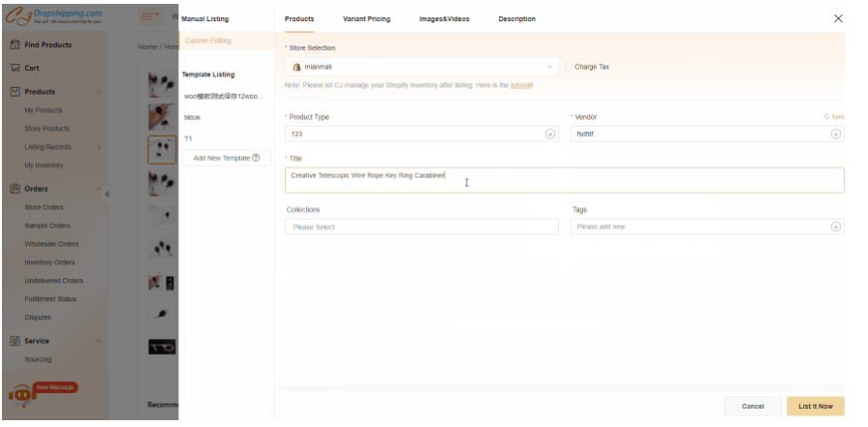Open the Store Selection dropdown

coord(421,67)
